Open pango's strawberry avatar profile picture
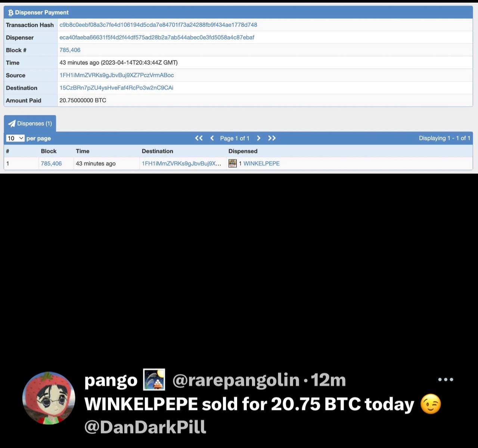The image size is (478, 448). (49, 398)
